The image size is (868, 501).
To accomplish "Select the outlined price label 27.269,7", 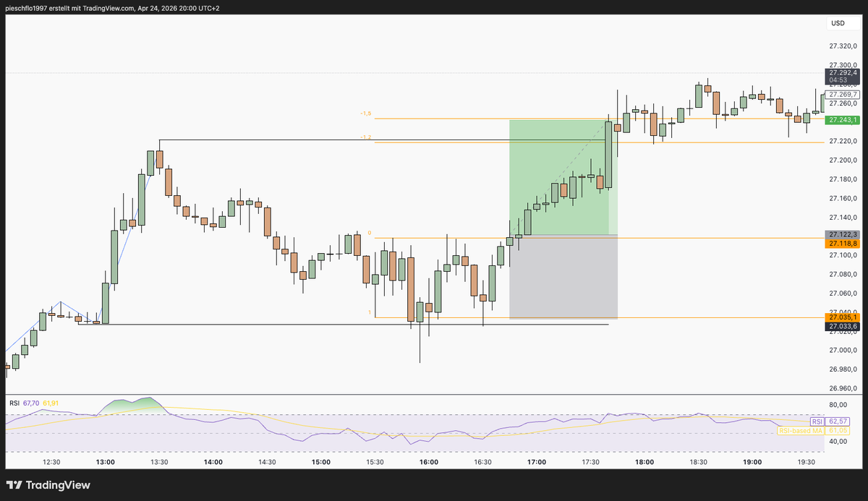I will coord(842,94).
